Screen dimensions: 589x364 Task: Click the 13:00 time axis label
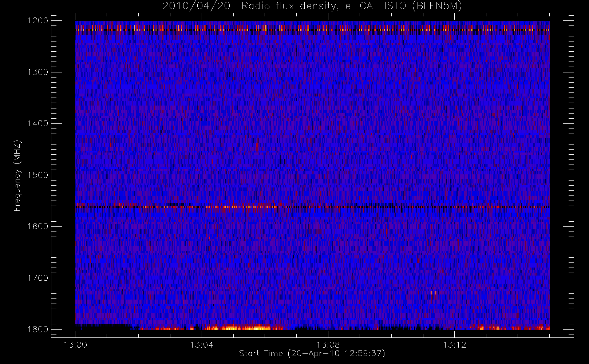coord(75,345)
